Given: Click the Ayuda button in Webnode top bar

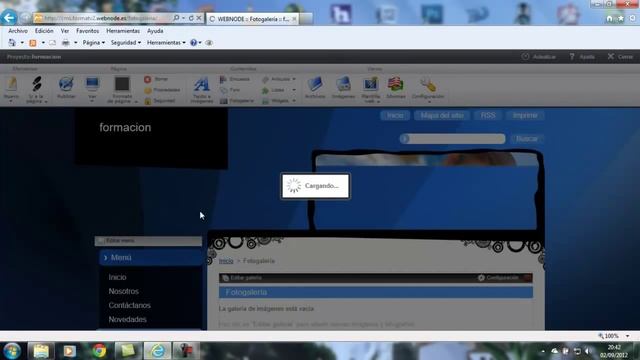Looking at the screenshot, I should pos(582,57).
